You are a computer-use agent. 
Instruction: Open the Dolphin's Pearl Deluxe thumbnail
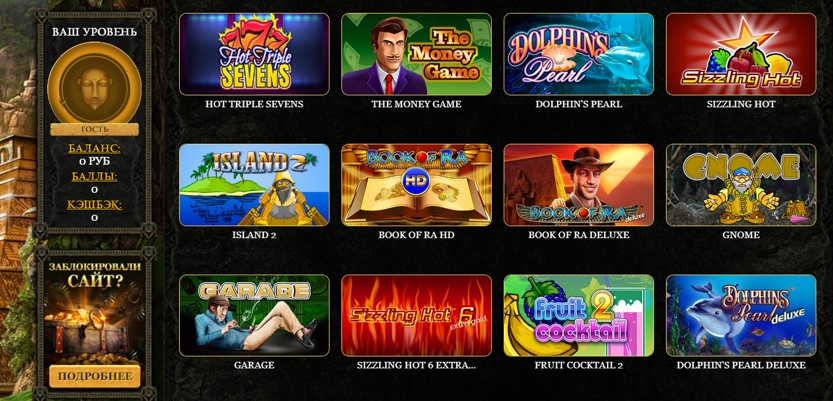point(741,315)
